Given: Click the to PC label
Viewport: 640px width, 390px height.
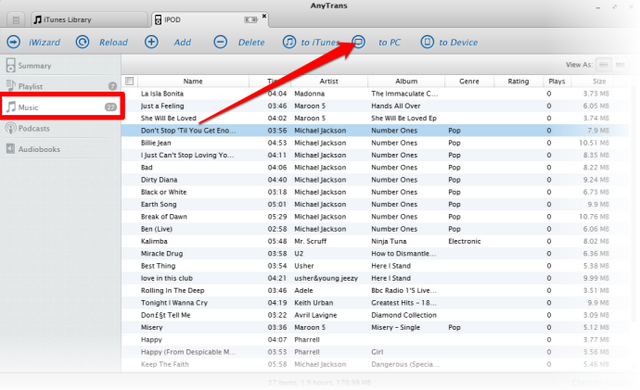Looking at the screenshot, I should (389, 42).
